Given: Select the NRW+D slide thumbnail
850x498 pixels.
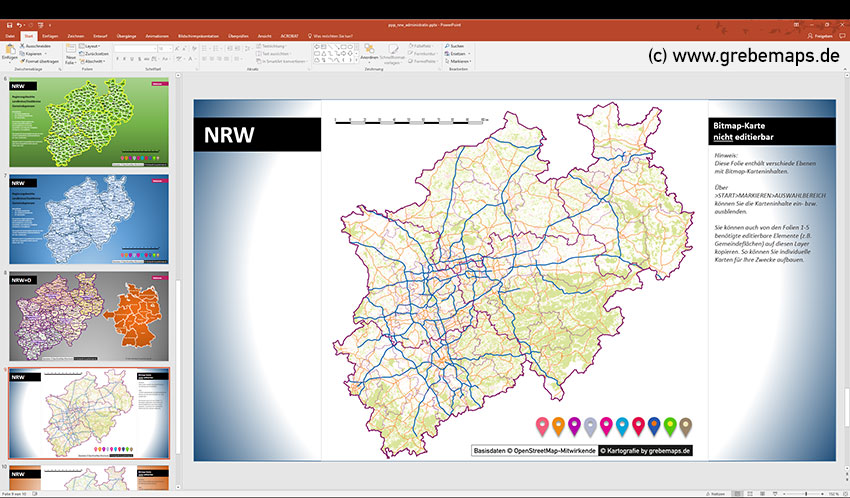Looking at the screenshot, I should pyautogui.click(x=90, y=314).
